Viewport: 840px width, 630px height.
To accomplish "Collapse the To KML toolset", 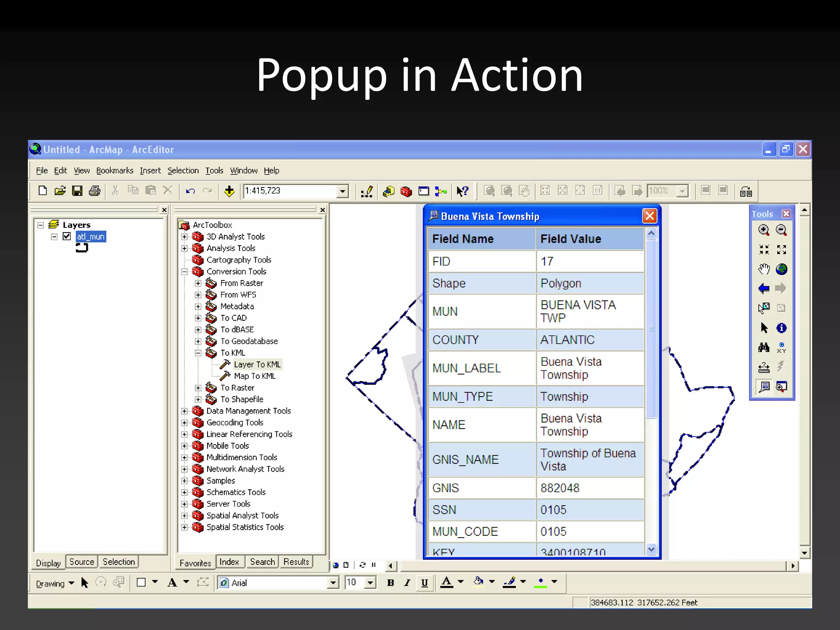I will pyautogui.click(x=198, y=353).
